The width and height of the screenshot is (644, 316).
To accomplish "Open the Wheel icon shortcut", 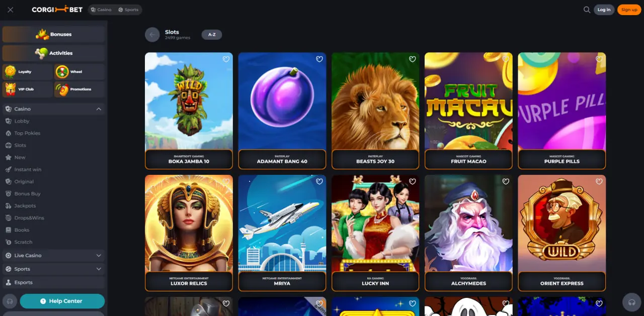I will click(62, 72).
